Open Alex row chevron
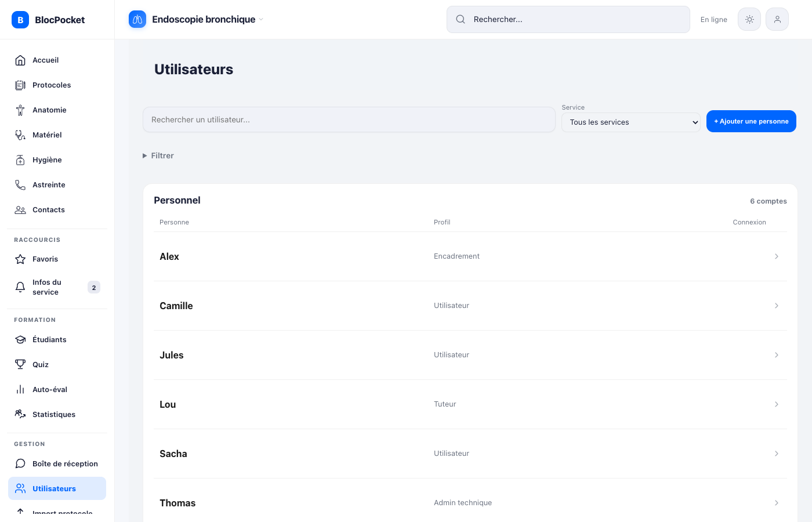812x522 pixels. tap(777, 256)
